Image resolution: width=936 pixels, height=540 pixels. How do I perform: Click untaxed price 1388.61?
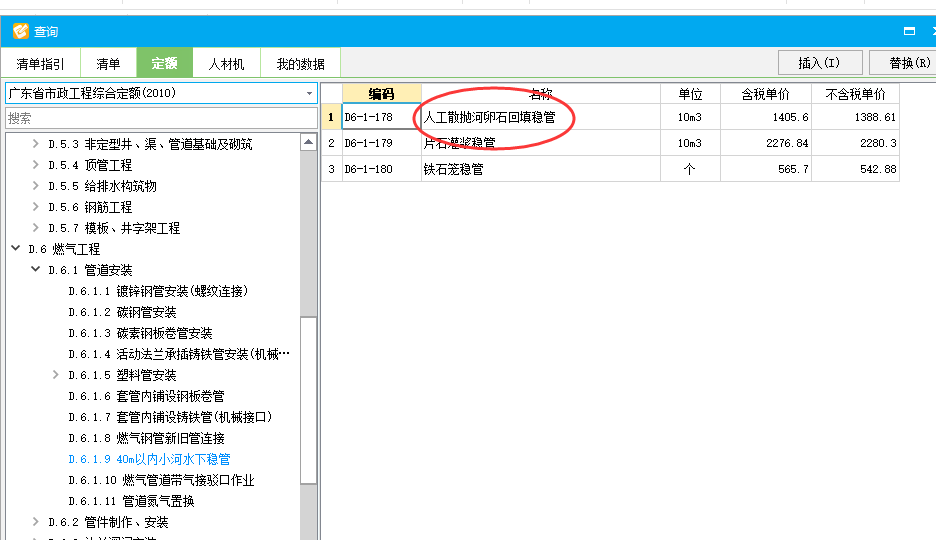pos(855,117)
